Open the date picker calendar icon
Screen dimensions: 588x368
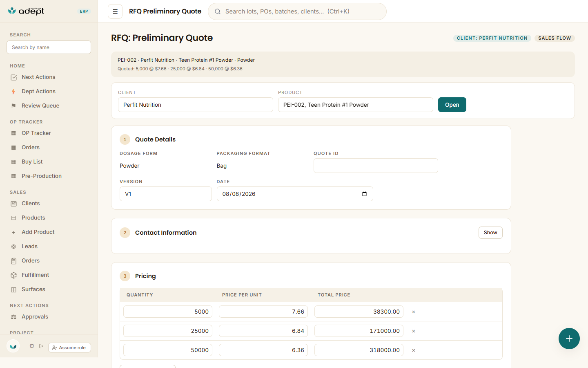pyautogui.click(x=365, y=194)
